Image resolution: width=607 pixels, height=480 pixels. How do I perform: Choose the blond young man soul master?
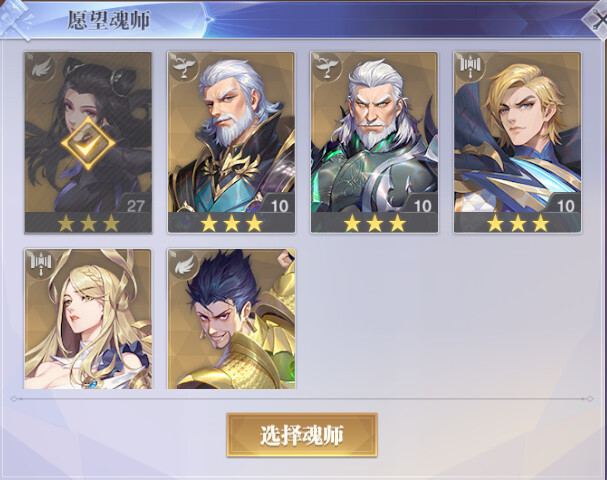pos(517,142)
